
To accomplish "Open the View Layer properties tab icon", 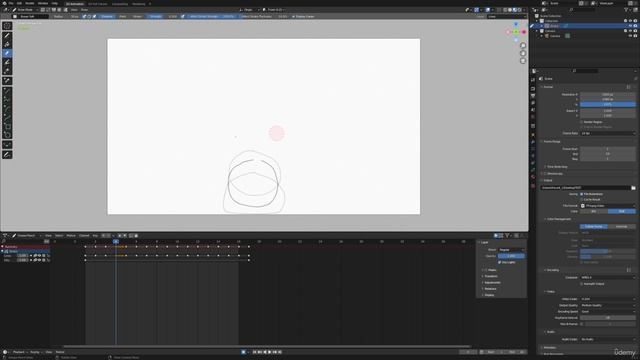I will tap(533, 103).
